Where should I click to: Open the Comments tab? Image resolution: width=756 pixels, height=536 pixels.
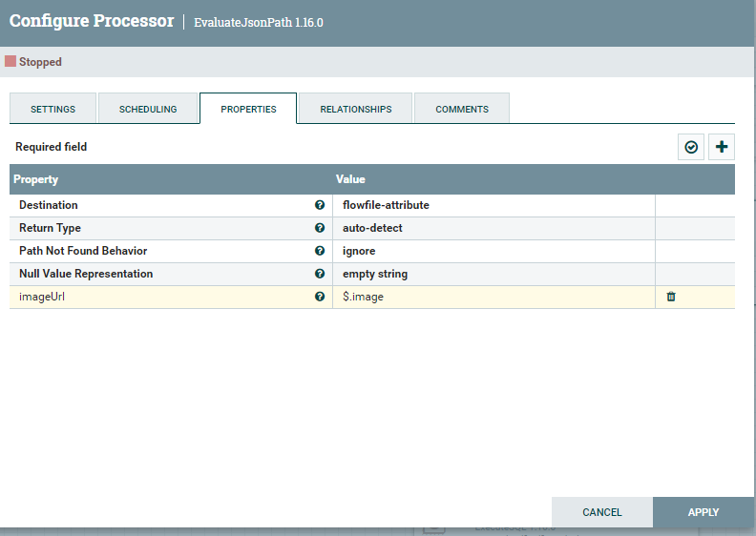click(462, 109)
